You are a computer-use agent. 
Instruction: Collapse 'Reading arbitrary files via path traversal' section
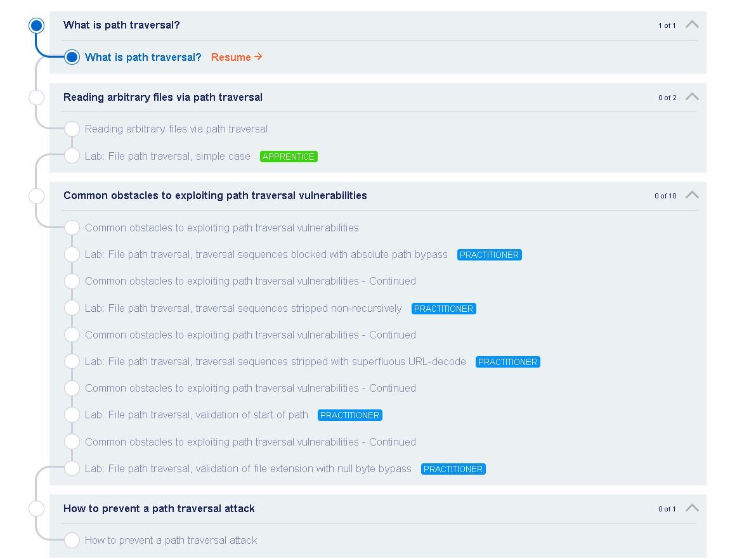coord(692,97)
